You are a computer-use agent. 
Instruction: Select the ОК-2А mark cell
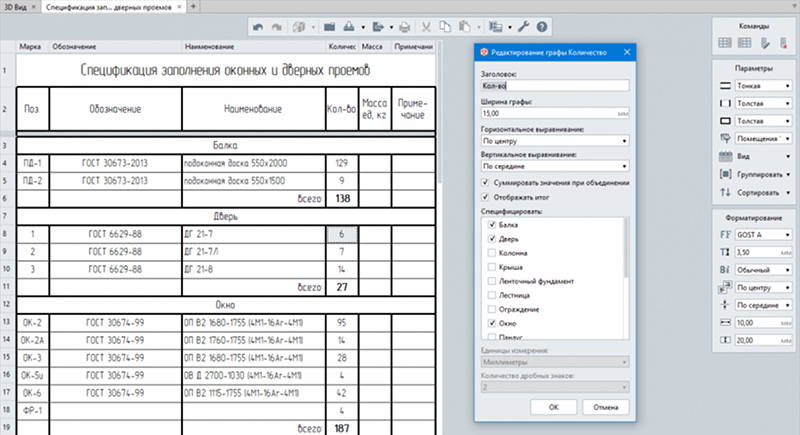pos(33,340)
